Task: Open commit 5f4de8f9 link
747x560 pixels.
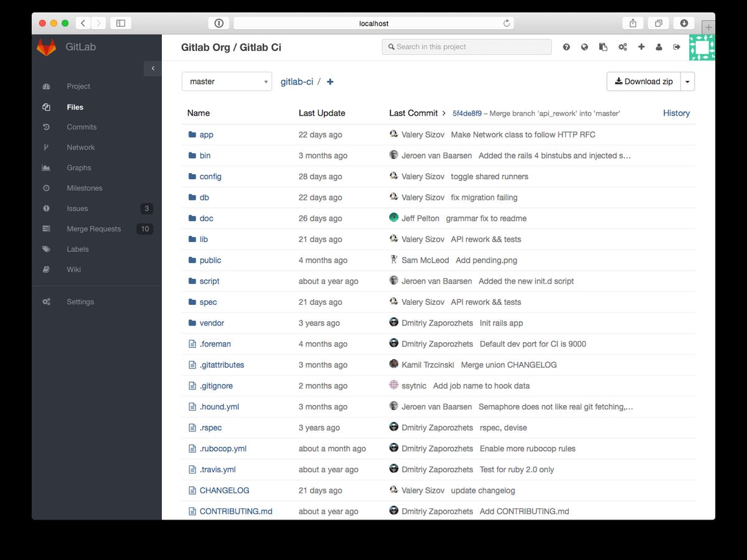Action: [x=467, y=113]
